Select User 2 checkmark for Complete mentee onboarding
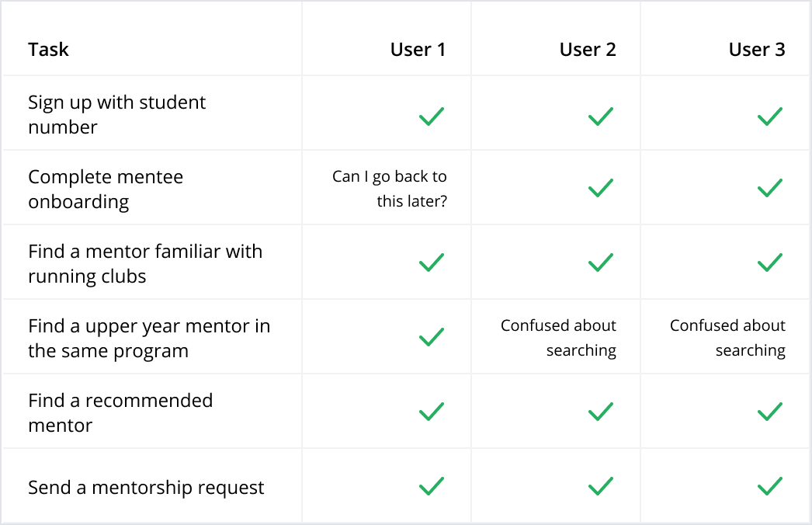This screenshot has height=525, width=812. 601,188
